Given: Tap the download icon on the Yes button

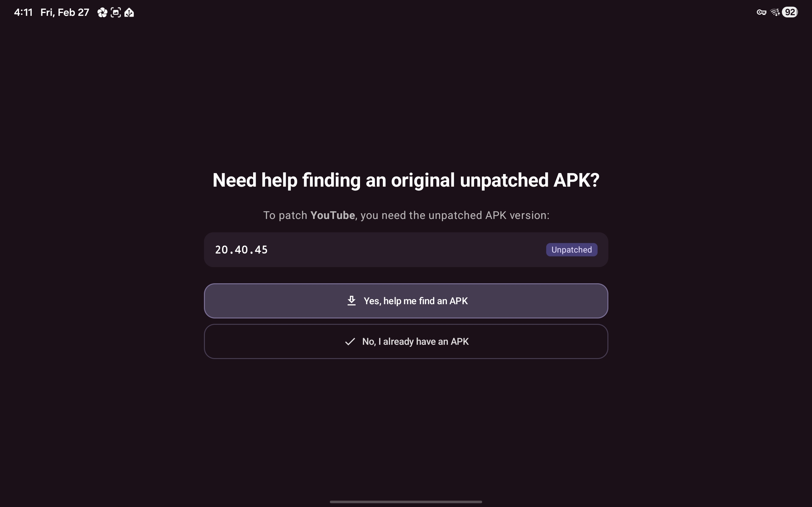Looking at the screenshot, I should pyautogui.click(x=351, y=301).
